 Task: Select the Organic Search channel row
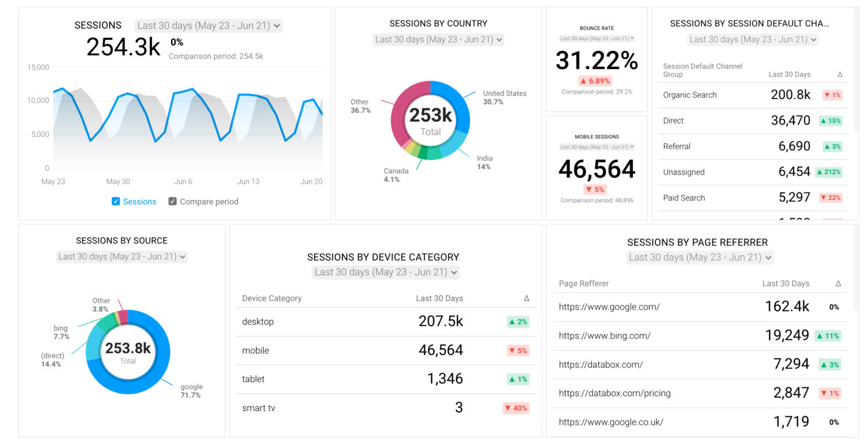[x=690, y=95]
